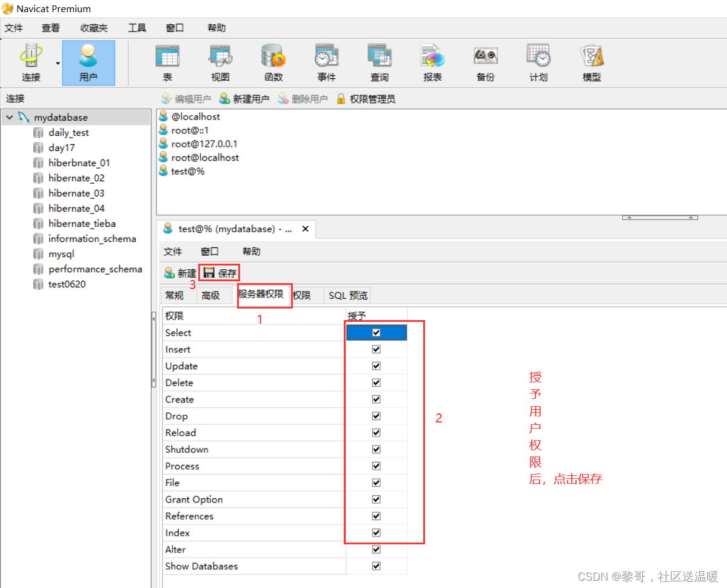Viewport: 727px width, 588px height.
Task: Toggle the Create privilege checkbox
Action: tap(376, 399)
